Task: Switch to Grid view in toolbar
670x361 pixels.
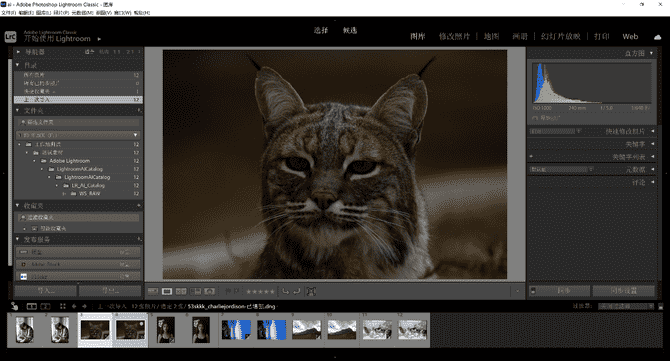Action: 153,291
